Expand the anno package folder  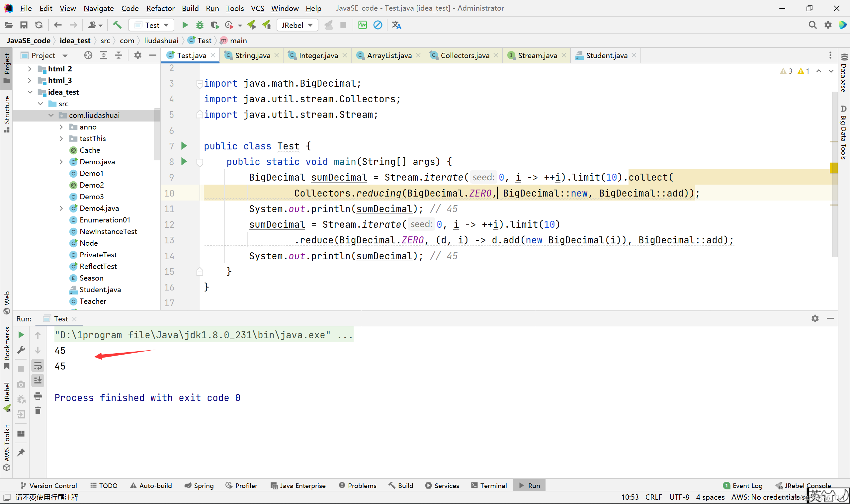(60, 126)
